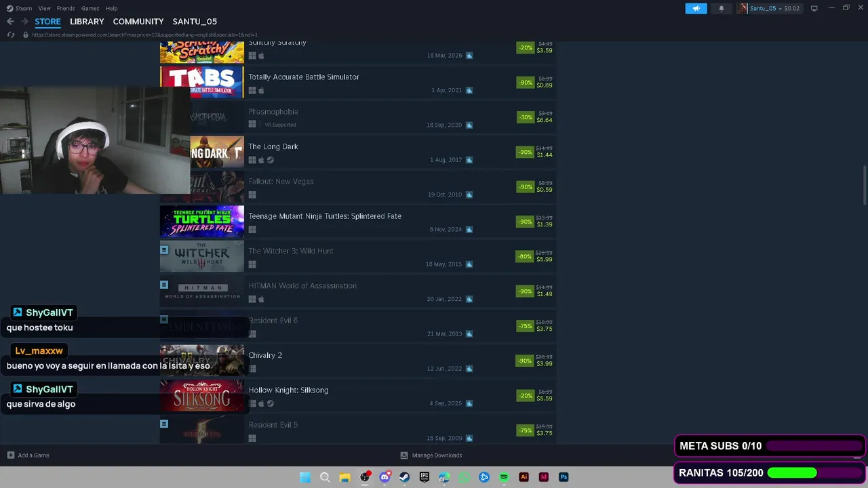Open Adobe Illustrator from the taskbar
The image size is (868, 488).
[524, 477]
